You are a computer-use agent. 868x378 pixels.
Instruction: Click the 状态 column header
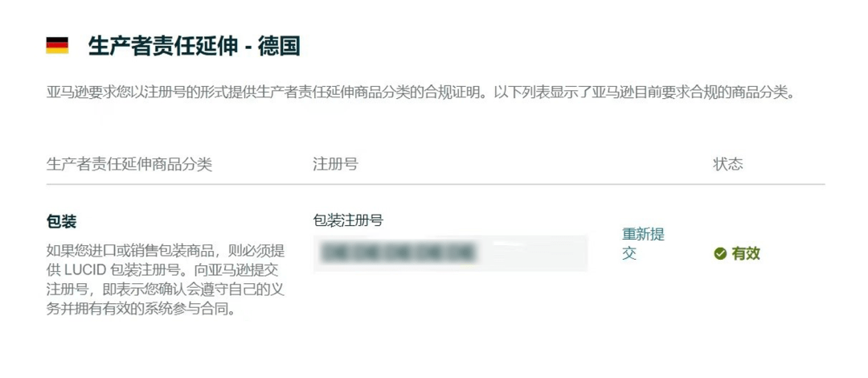tap(728, 165)
